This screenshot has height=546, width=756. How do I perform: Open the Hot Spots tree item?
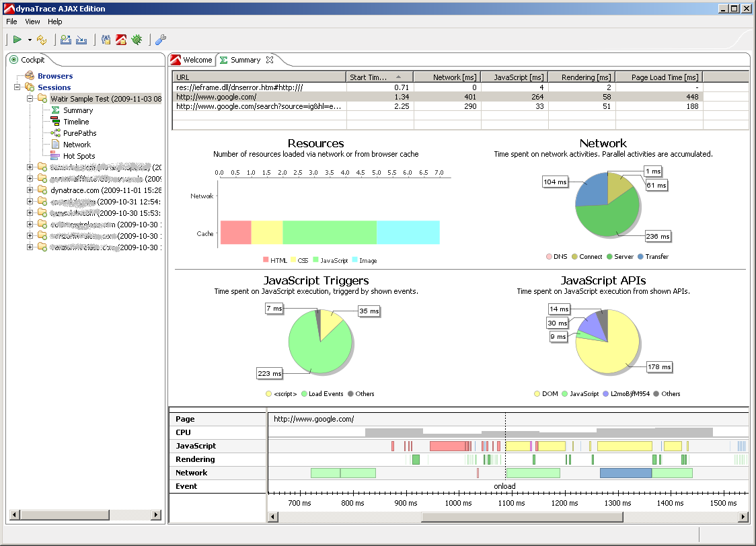(79, 156)
